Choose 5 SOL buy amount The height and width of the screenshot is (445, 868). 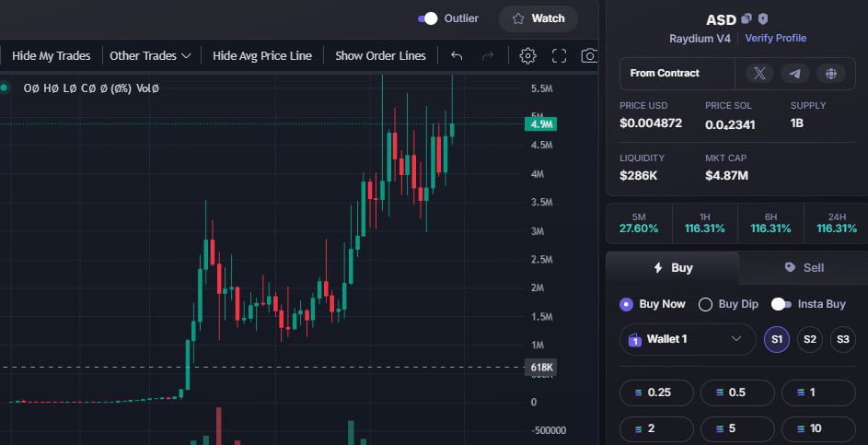click(737, 429)
